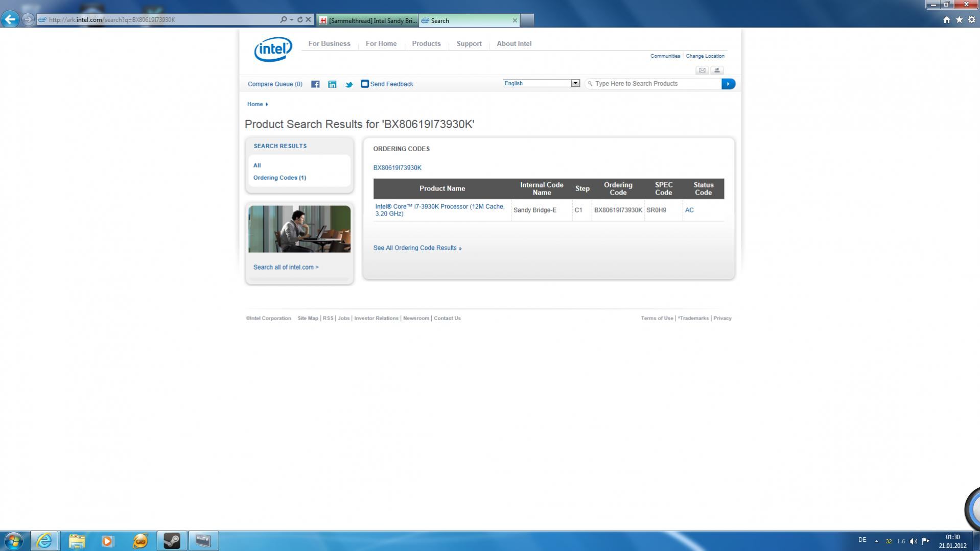
Task: Click the blue product search go button
Action: point(728,84)
